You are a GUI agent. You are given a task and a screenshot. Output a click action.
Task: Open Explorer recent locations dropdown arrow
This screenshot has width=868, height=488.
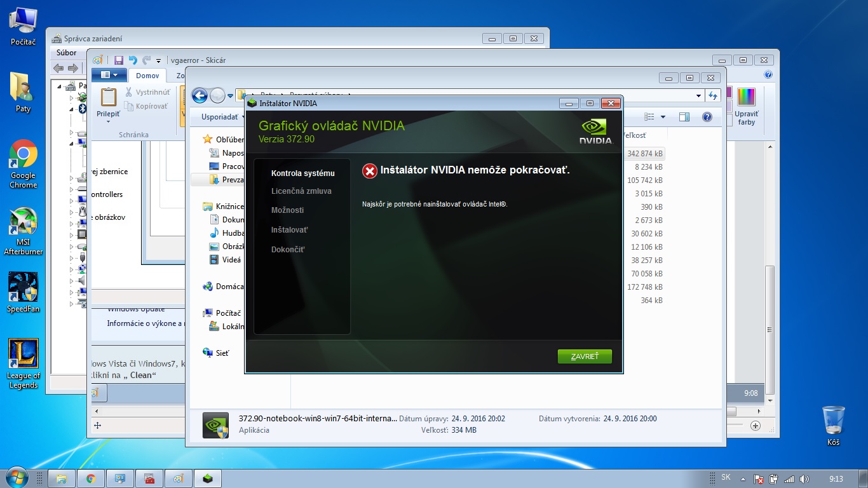coord(230,97)
